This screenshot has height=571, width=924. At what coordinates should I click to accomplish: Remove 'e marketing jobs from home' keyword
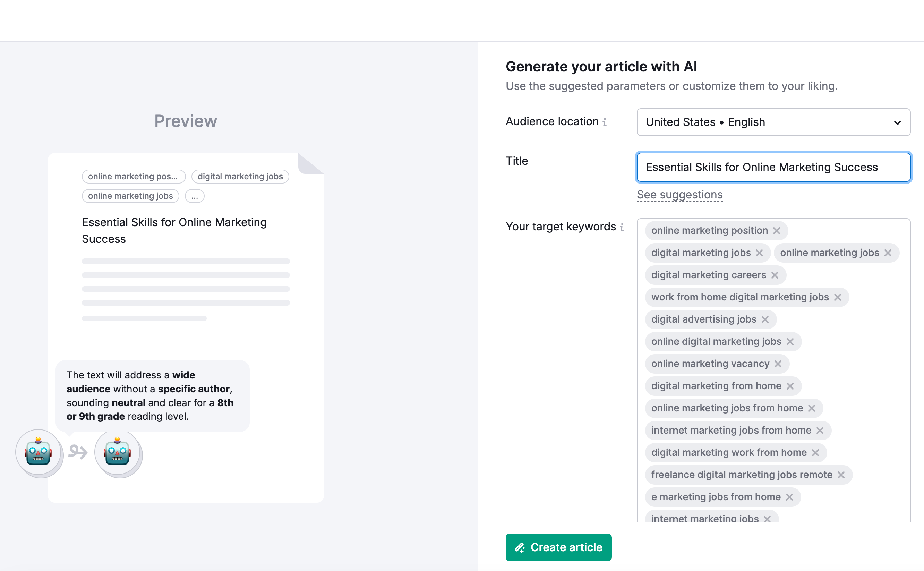(x=789, y=497)
